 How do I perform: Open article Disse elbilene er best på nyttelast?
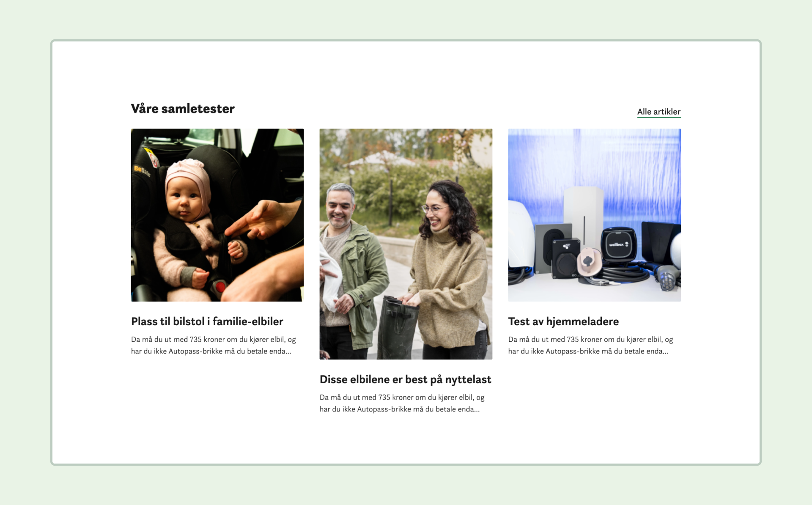tap(406, 379)
